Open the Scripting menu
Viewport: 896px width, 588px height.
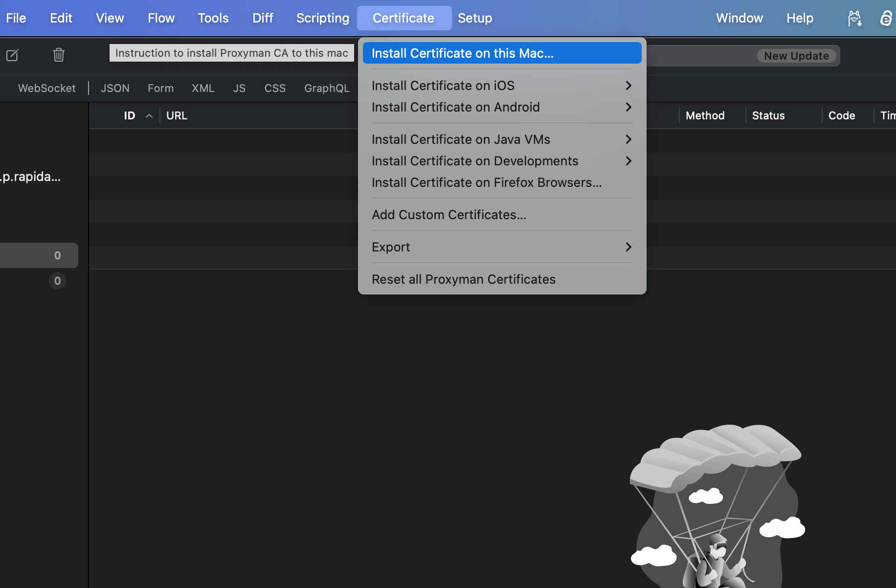point(323,18)
